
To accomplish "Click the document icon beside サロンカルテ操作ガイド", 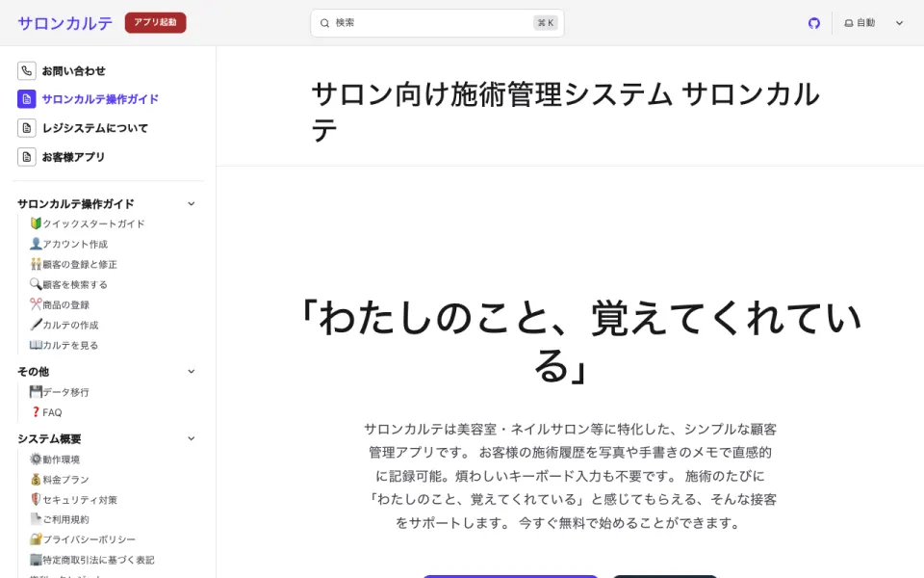I will click(x=27, y=99).
